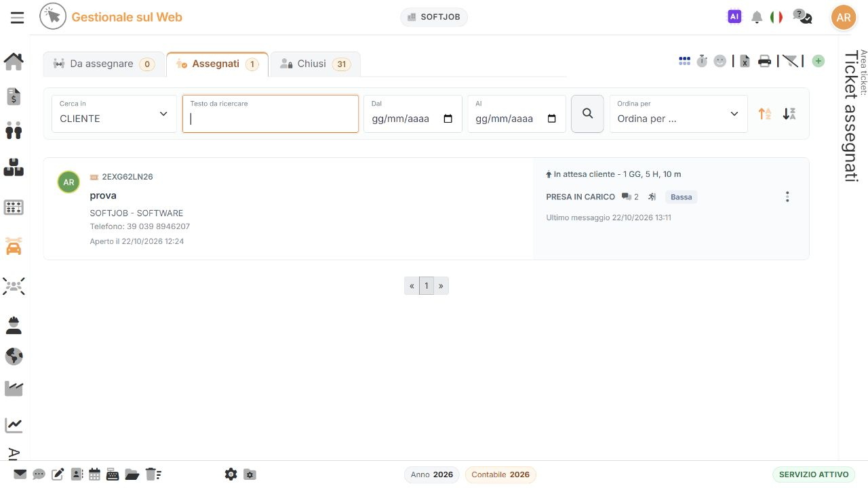Open the warehouse boxes sidebar icon
This screenshot has height=488, width=868.
(14, 167)
